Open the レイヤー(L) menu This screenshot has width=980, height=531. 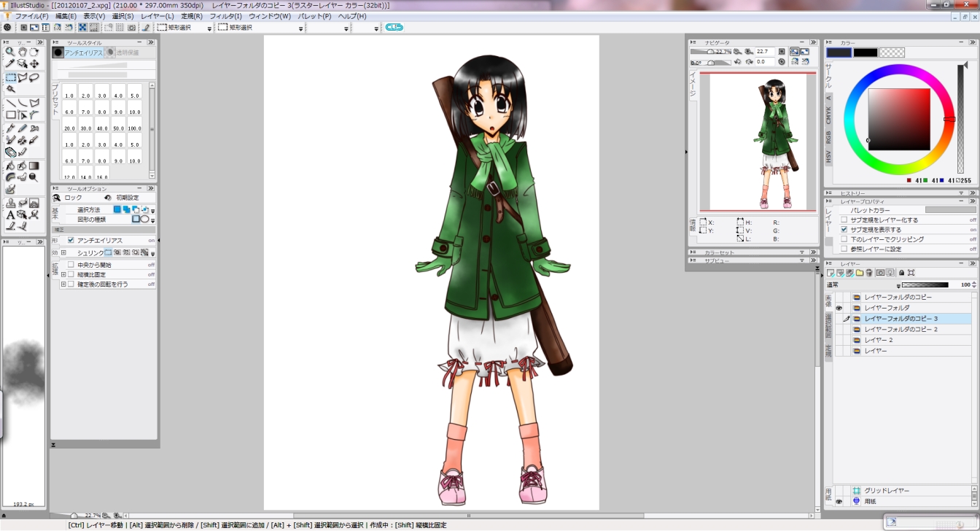pos(157,16)
